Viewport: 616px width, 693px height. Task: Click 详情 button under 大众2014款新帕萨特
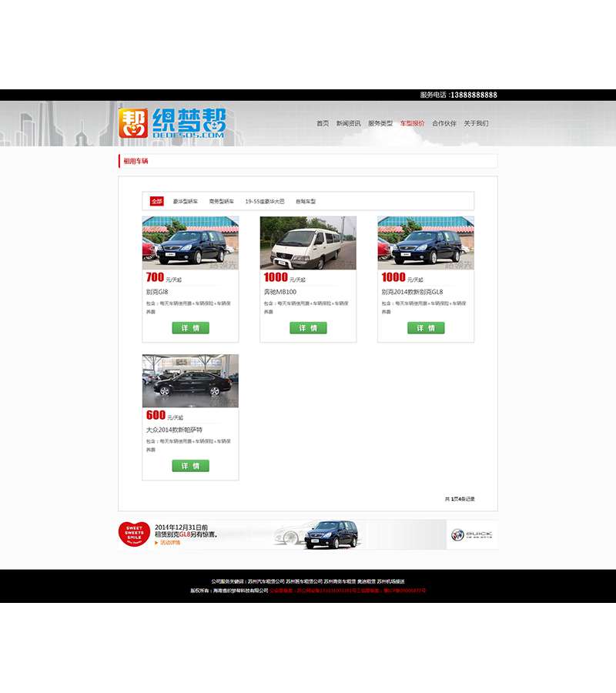click(190, 466)
